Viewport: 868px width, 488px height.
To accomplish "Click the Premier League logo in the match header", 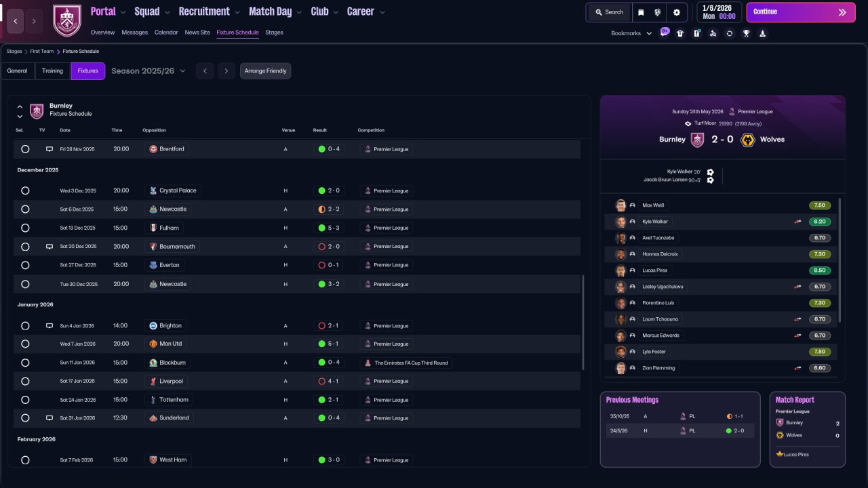I will (x=732, y=112).
